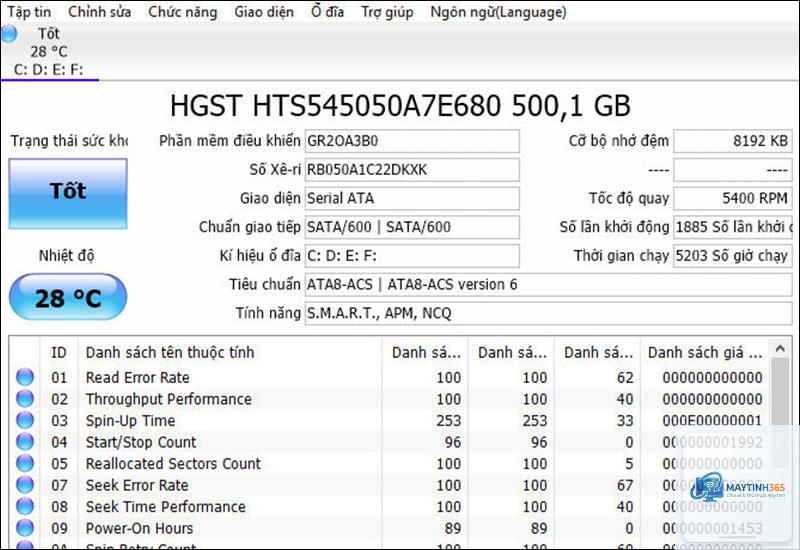Click the status orb for Start/Stop Count
This screenshot has width=800, height=550.
[25, 442]
